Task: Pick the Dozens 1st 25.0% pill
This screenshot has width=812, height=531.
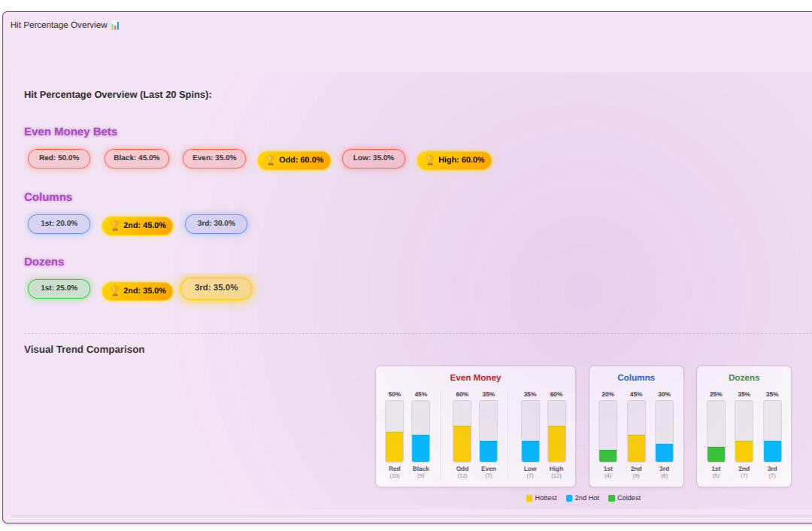Action: (x=59, y=289)
